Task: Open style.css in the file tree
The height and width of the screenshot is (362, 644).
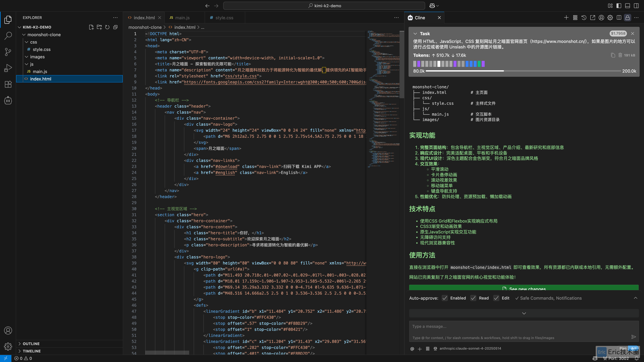Action: [x=41, y=49]
